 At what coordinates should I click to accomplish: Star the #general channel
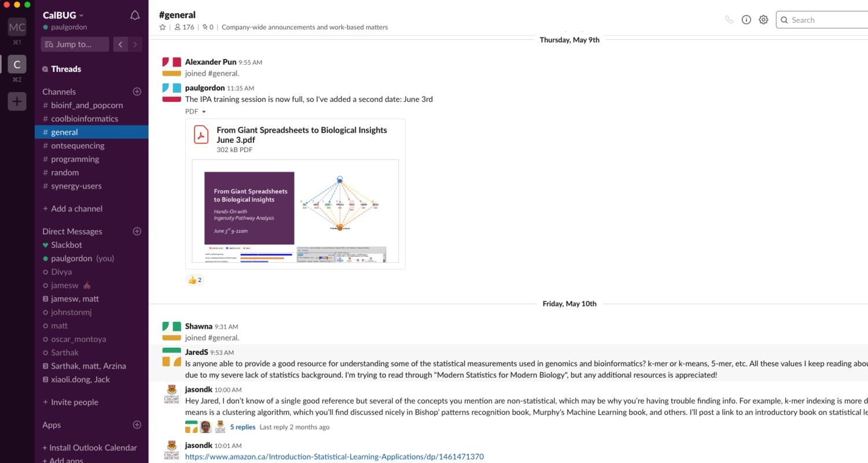(163, 27)
